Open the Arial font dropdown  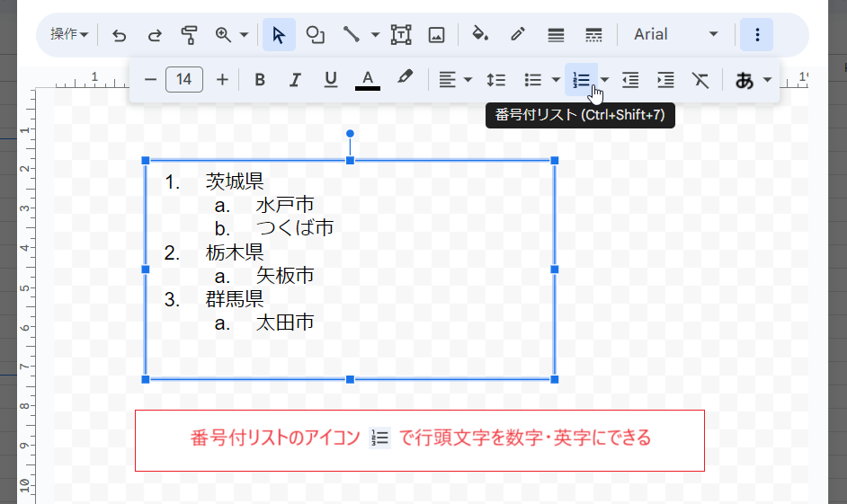click(675, 34)
